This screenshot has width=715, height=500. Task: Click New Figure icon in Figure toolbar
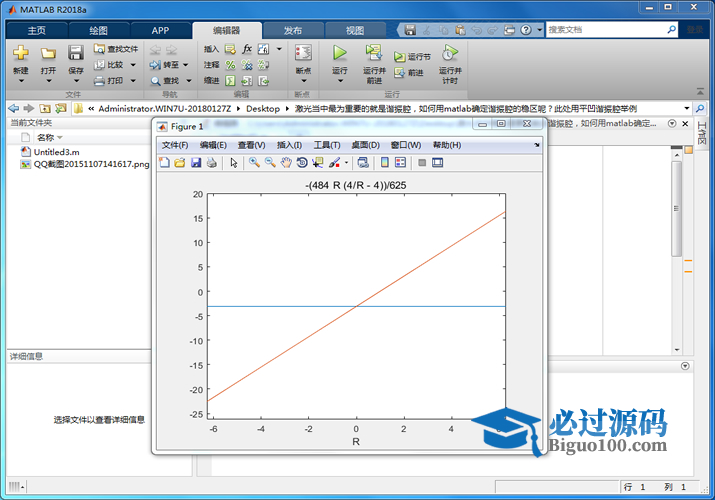tap(165, 162)
